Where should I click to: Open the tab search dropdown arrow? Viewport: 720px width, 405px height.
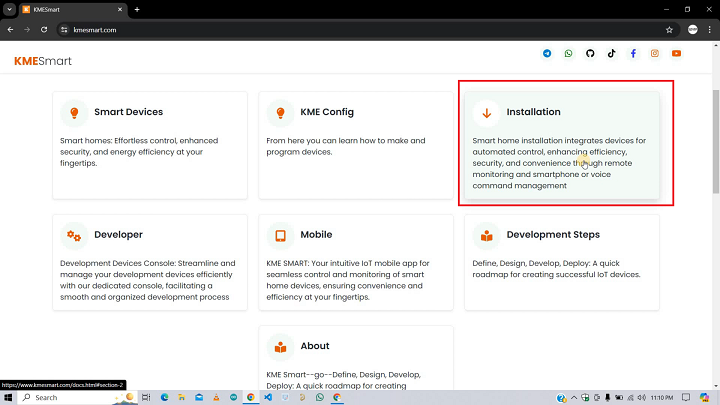point(9,10)
